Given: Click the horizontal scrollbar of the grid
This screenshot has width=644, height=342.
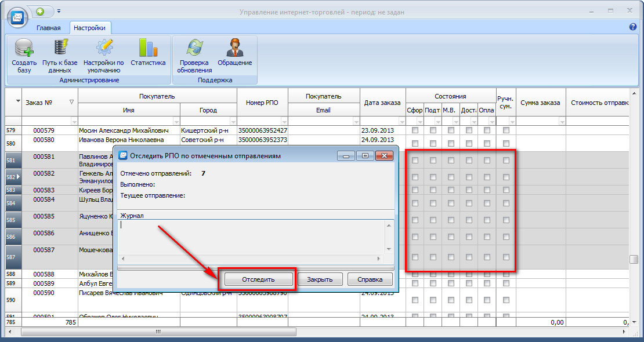Looking at the screenshot, I should [158, 332].
